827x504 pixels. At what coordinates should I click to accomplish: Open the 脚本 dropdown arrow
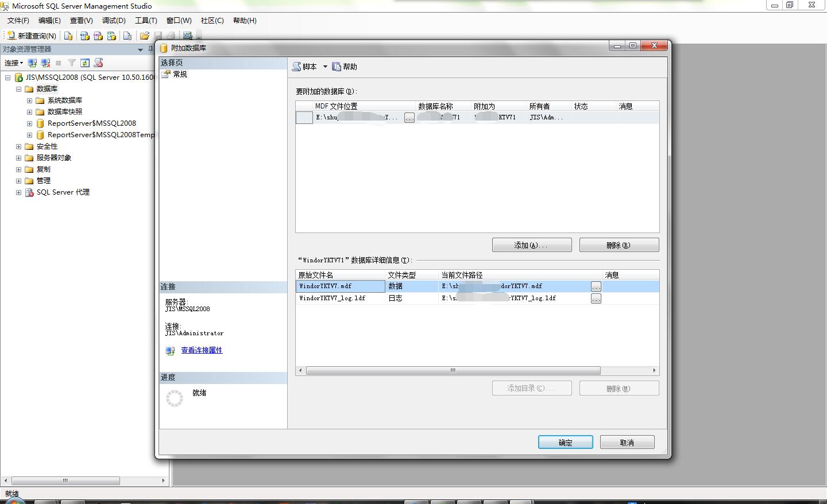325,67
